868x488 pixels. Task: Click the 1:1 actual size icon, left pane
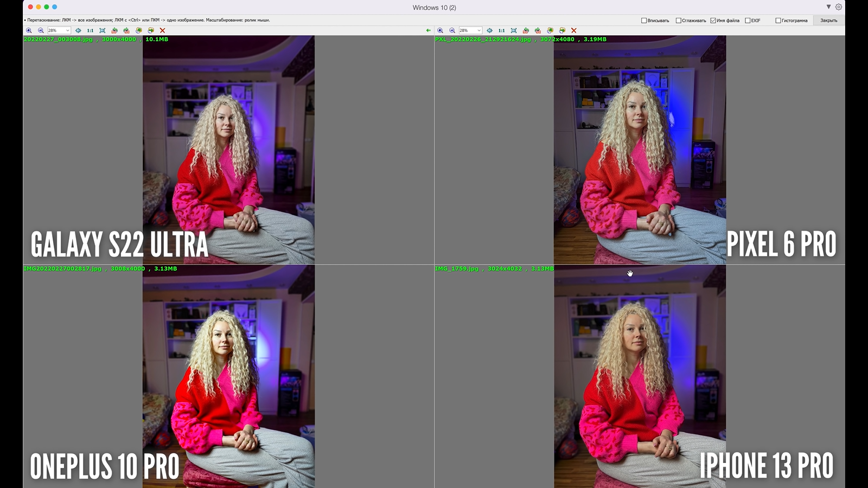point(90,30)
